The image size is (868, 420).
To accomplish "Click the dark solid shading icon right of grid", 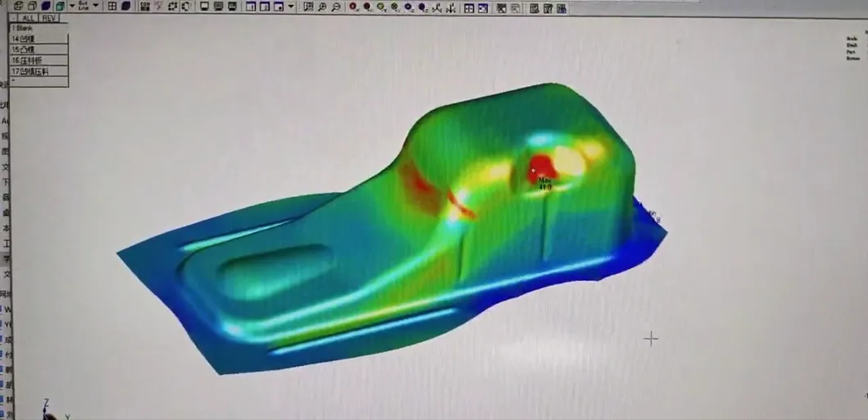I will coord(126,6).
